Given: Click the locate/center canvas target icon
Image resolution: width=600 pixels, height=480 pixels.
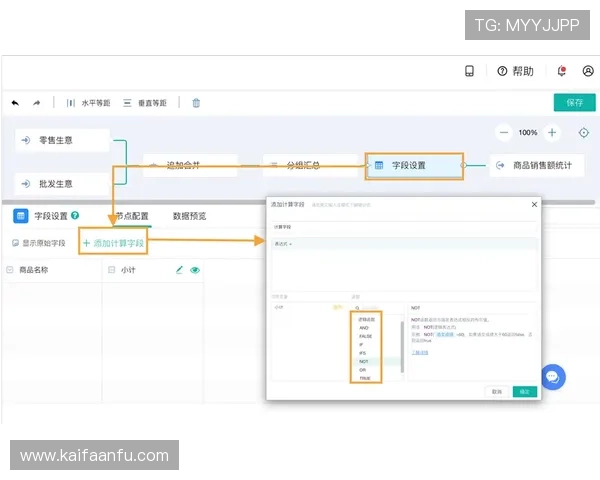Looking at the screenshot, I should click(x=584, y=133).
